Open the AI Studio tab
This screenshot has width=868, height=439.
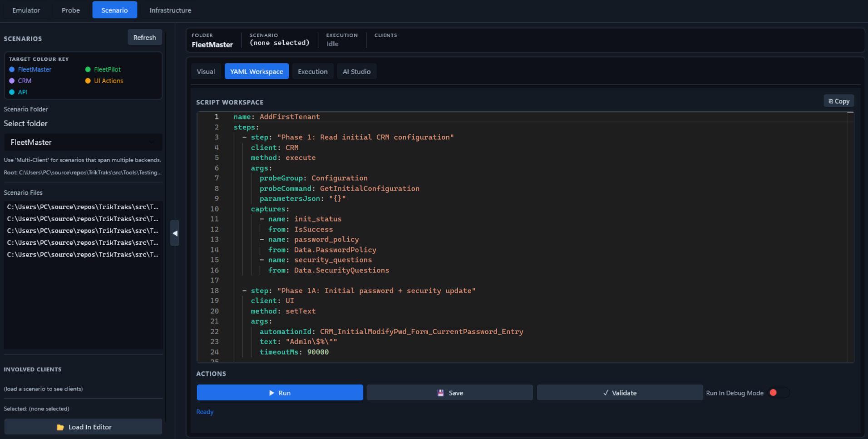[356, 71]
